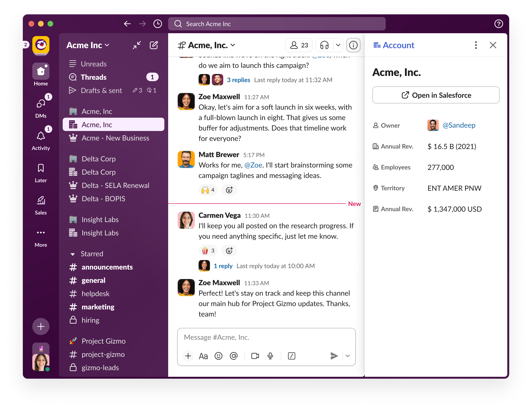Open the history clock icon

pos(158,23)
